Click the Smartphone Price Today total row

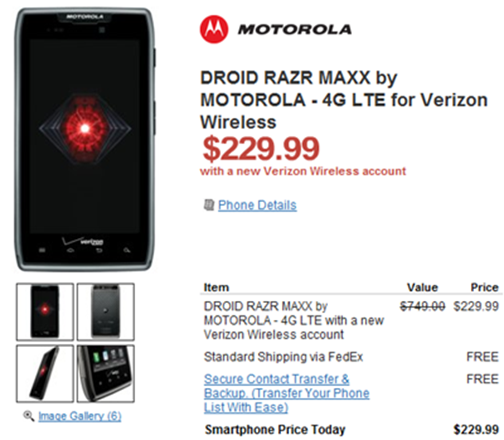[x=275, y=429]
